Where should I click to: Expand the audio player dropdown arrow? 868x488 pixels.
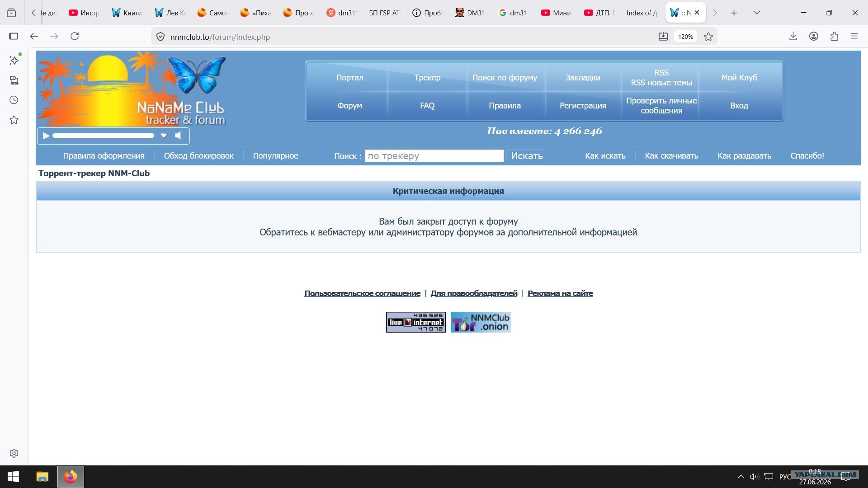(164, 136)
